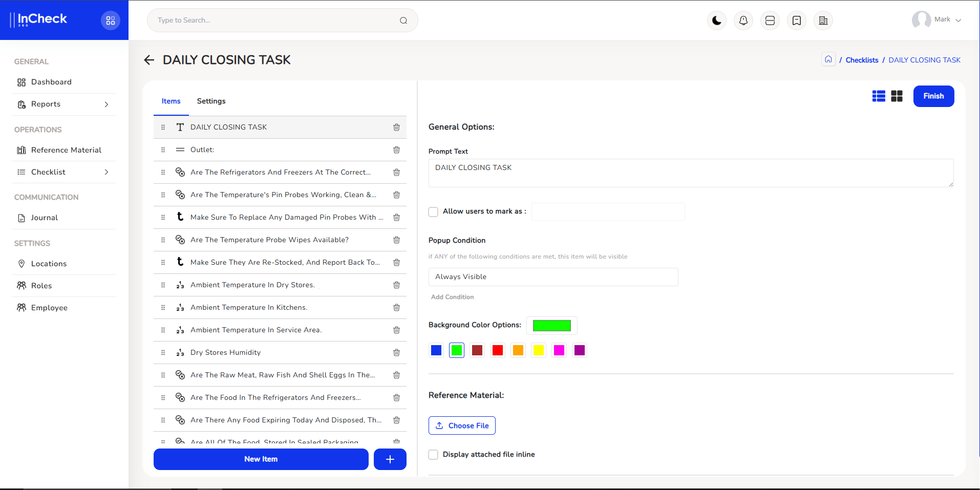Click plus icon button next to New Item
The height and width of the screenshot is (490, 980).
(x=390, y=459)
